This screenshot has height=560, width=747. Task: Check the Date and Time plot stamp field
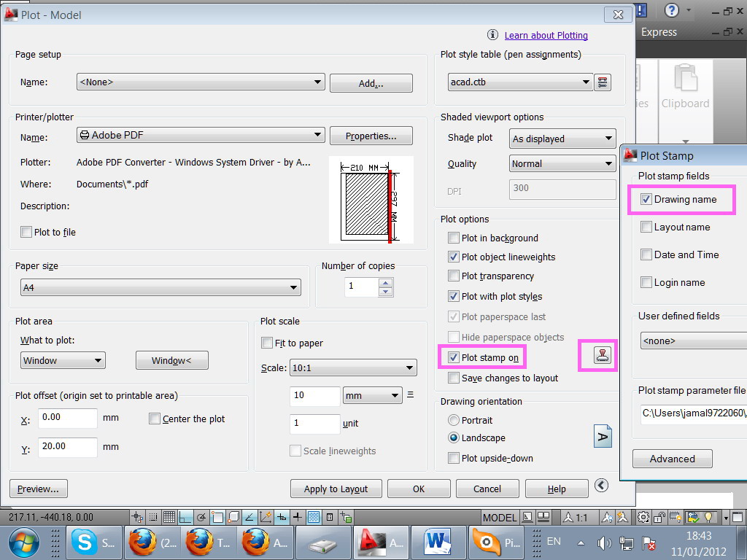tap(646, 254)
